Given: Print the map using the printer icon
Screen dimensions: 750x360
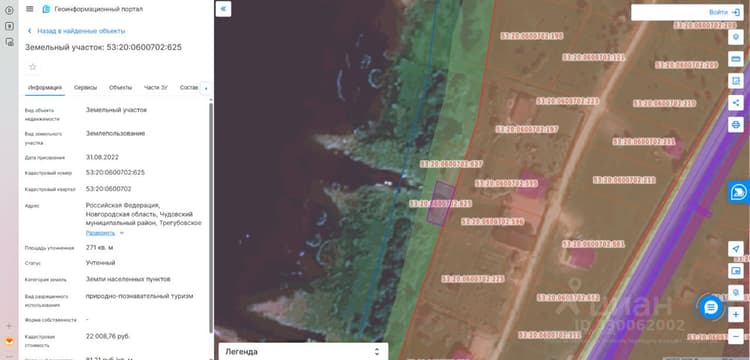Looking at the screenshot, I should point(736,125).
